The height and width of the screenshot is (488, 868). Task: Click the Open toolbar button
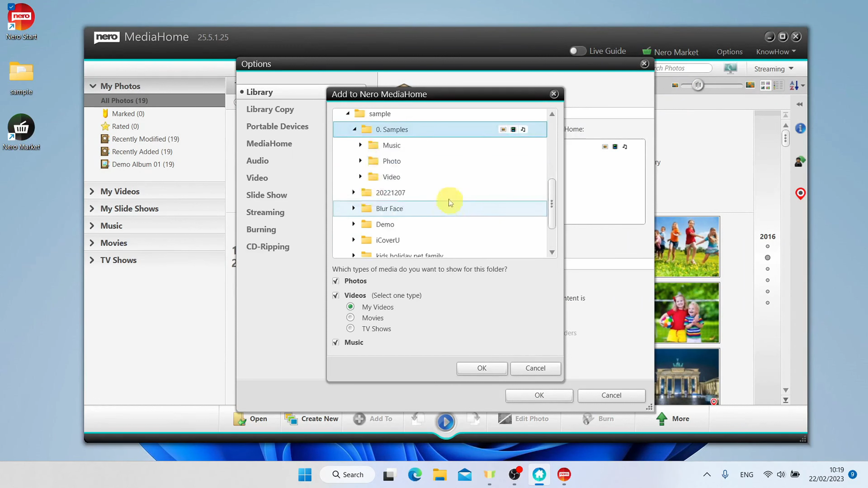pos(251,419)
